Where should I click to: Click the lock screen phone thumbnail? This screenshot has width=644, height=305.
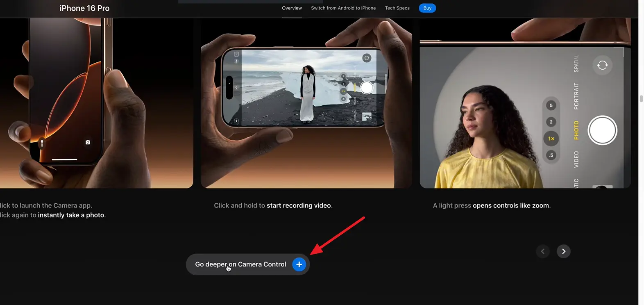96,103
